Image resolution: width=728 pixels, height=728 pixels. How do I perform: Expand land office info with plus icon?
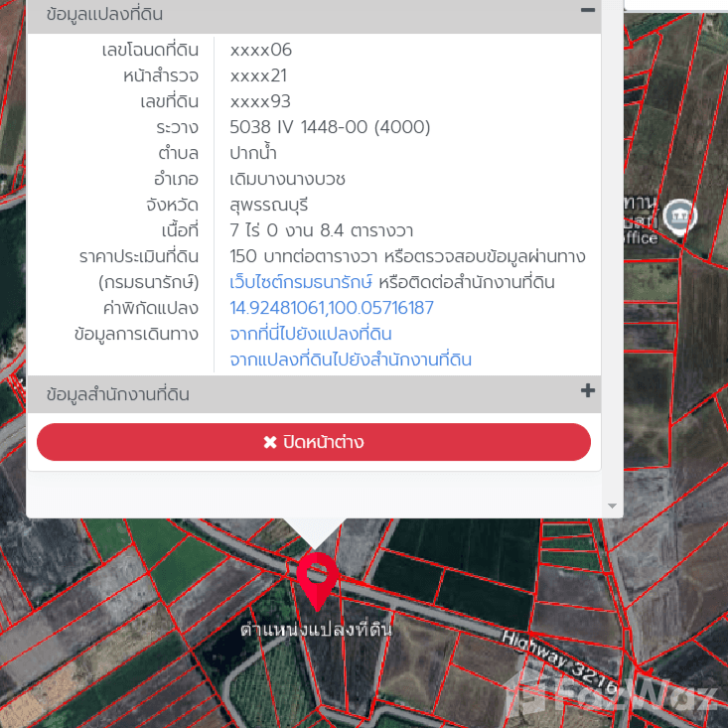[x=588, y=391]
